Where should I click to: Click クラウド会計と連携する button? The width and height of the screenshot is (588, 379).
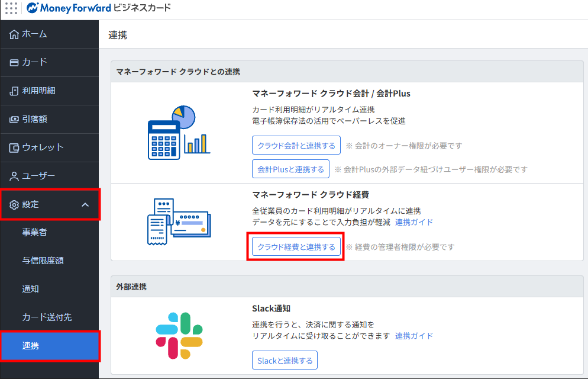[x=296, y=146]
